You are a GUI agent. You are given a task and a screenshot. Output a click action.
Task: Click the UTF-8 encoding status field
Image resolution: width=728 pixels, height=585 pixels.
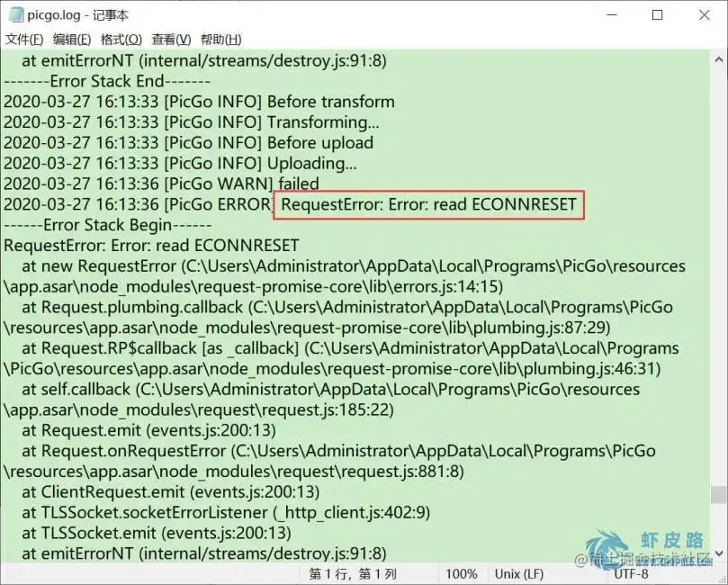[x=631, y=574]
